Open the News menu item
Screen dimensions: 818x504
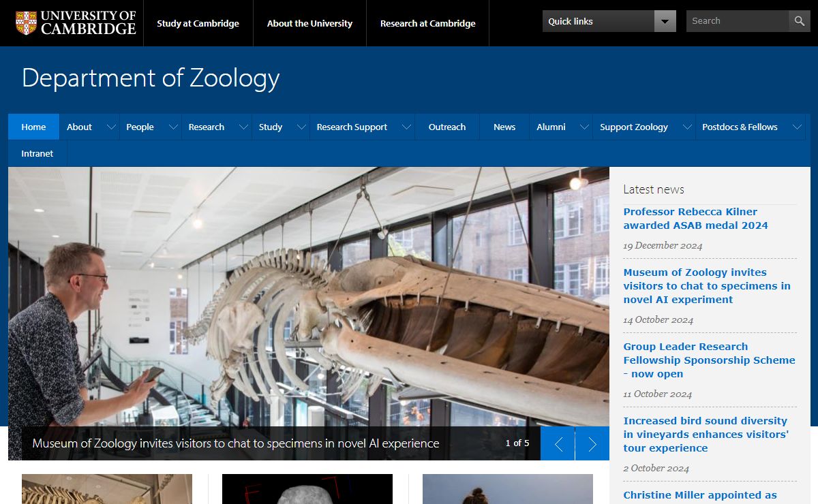(504, 127)
